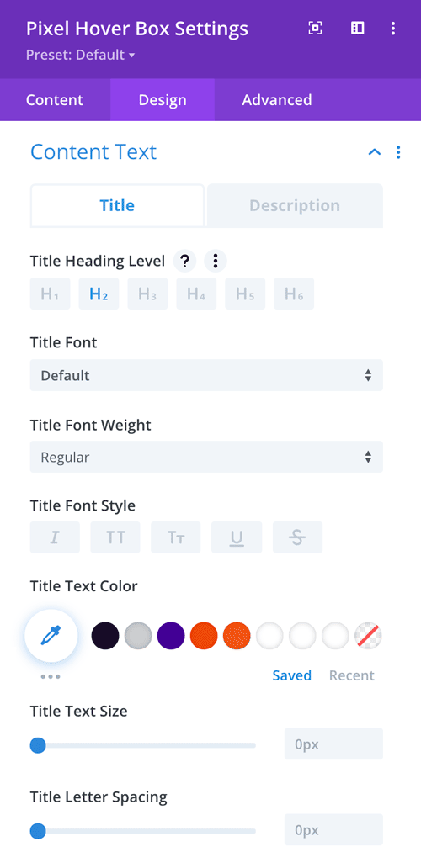Switch to the Description sub-tab
The width and height of the screenshot is (421, 868).
coord(295,205)
